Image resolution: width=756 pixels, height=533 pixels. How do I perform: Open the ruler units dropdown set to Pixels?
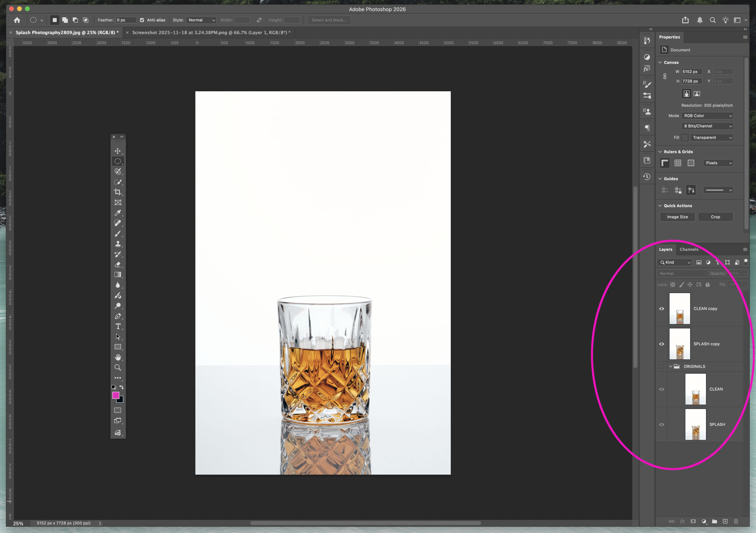tap(718, 163)
